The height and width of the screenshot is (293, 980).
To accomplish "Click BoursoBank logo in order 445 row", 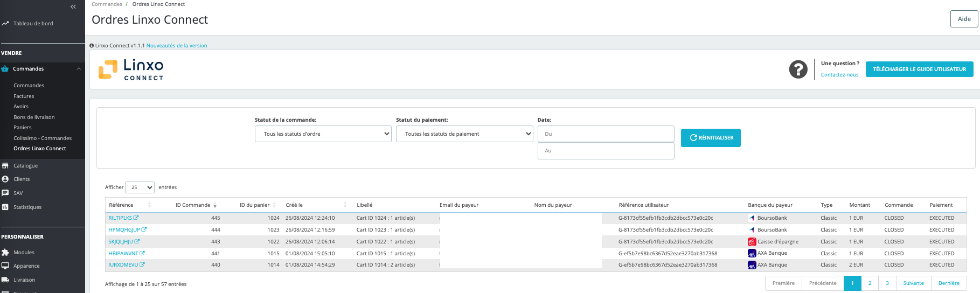I will point(752,218).
